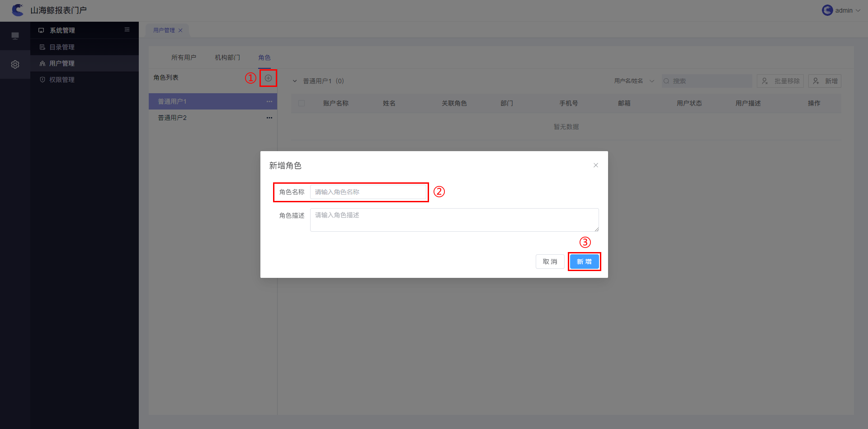868x429 pixels.
Task: Open the 用户管理 sidebar menu item
Action: pyautogui.click(x=85, y=63)
